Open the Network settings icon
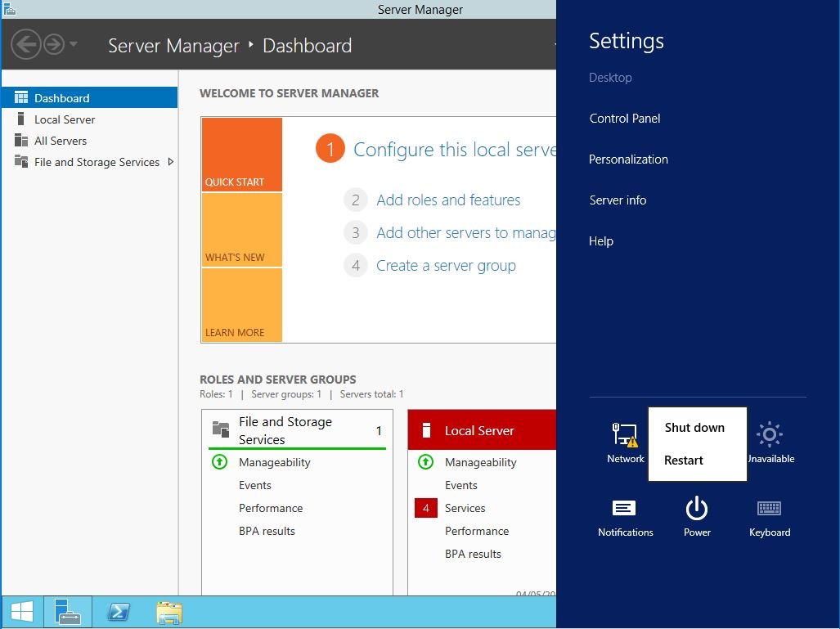 pyautogui.click(x=625, y=442)
